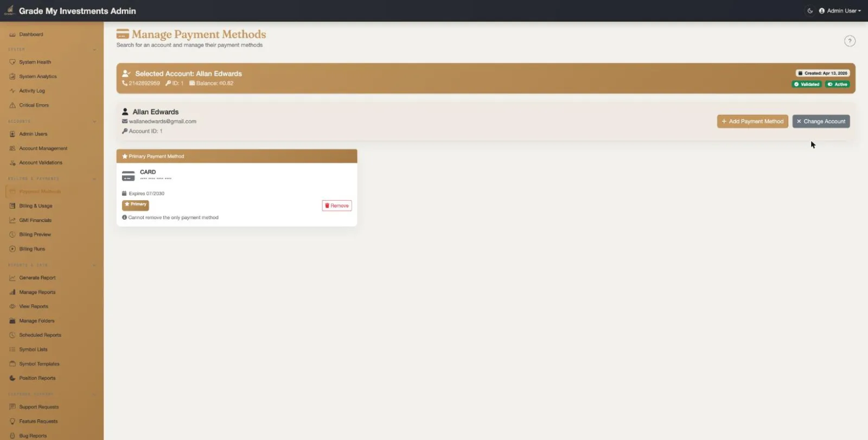Click the Billing Preview clock icon
The height and width of the screenshot is (440, 868).
pyautogui.click(x=12, y=235)
